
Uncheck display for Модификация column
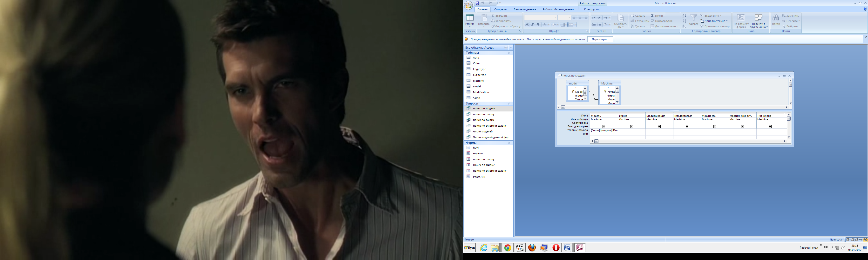(659, 127)
